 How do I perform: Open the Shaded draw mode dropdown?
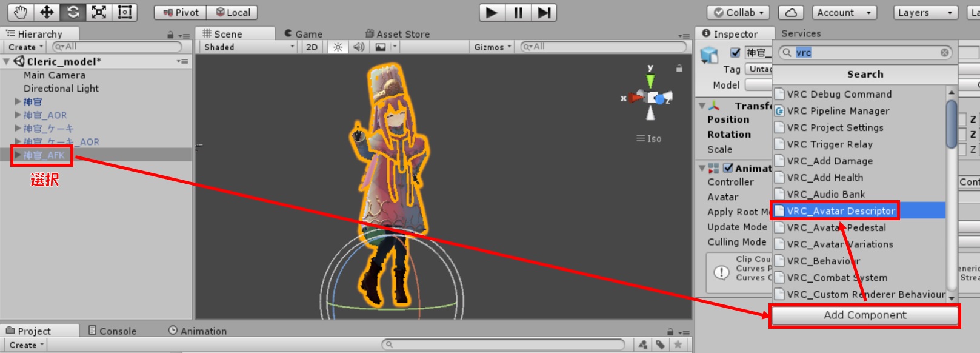pyautogui.click(x=248, y=47)
